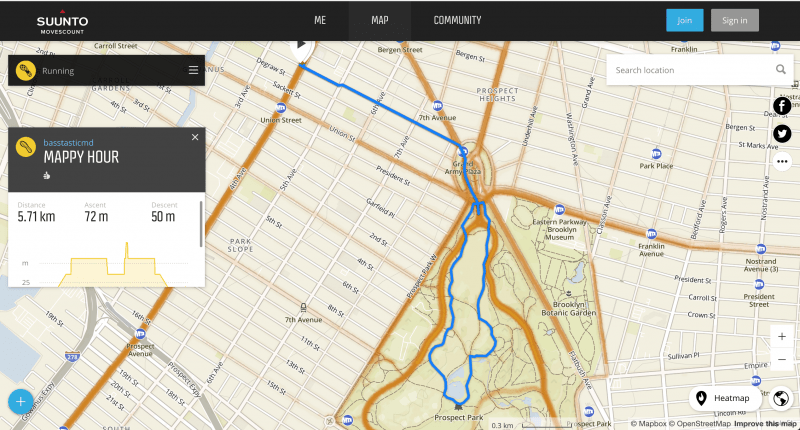
Task: Share the route on Twitter
Action: pos(782,133)
